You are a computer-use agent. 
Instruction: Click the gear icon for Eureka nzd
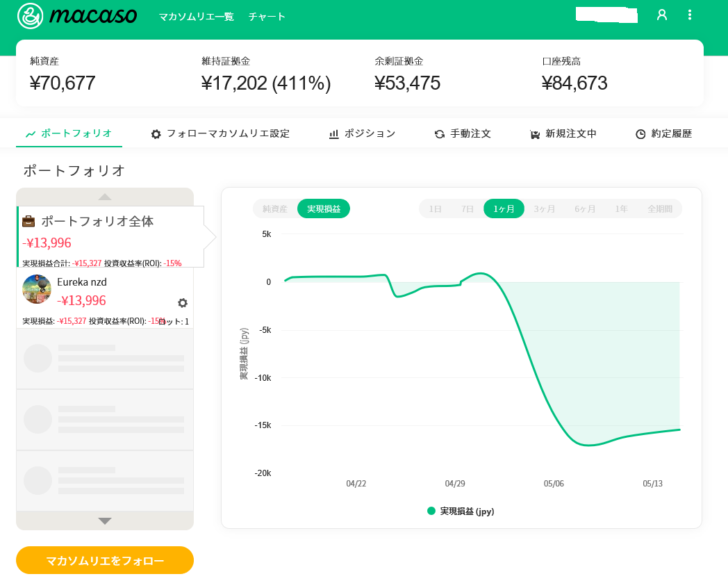coord(183,302)
